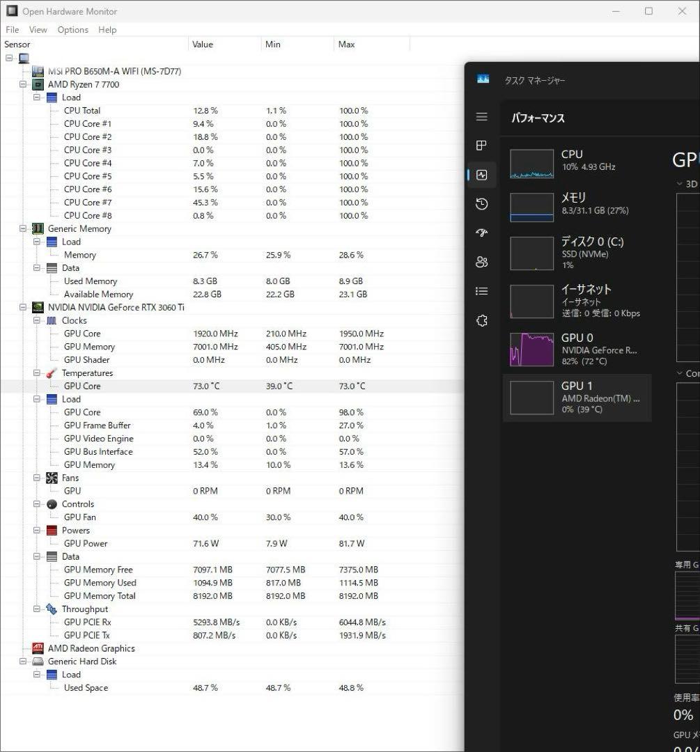This screenshot has height=752, width=700.
Task: Open the Startup apps view
Action: click(x=481, y=233)
